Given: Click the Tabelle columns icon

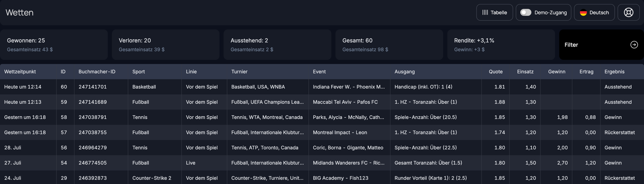Looking at the screenshot, I should click(485, 12).
